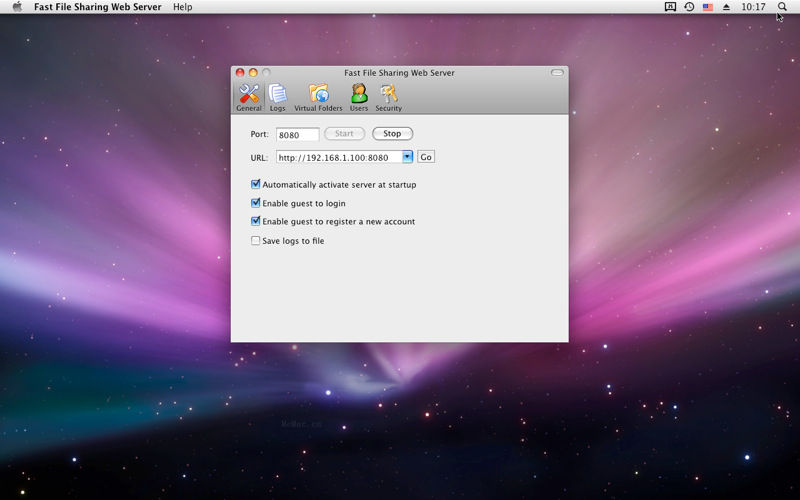Click the Go button next to URL
Image resolution: width=800 pixels, height=500 pixels.
point(426,157)
